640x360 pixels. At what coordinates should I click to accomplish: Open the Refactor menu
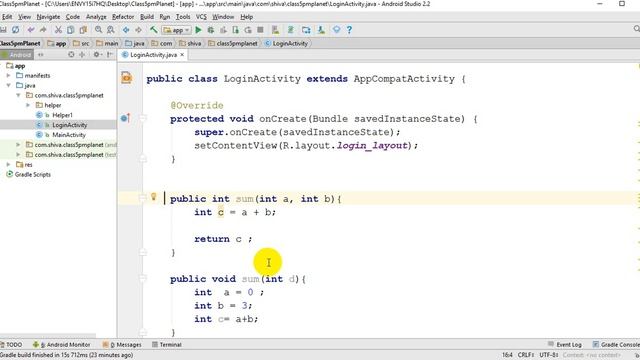click(x=123, y=17)
